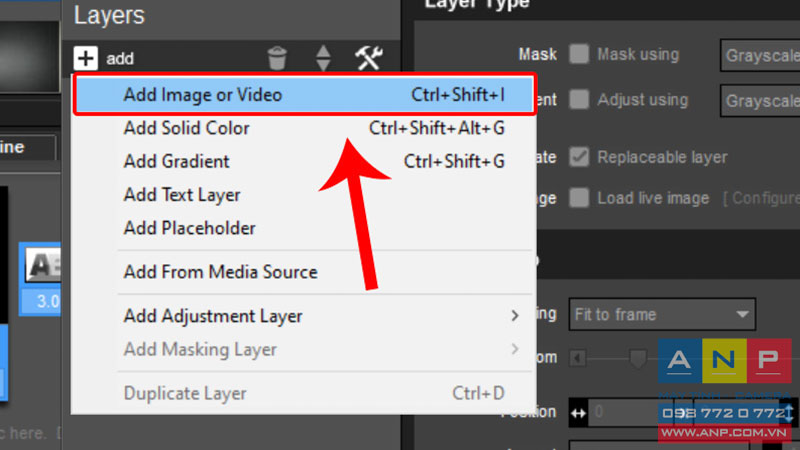
Task: Click the zoom slider handle
Action: coord(638,358)
